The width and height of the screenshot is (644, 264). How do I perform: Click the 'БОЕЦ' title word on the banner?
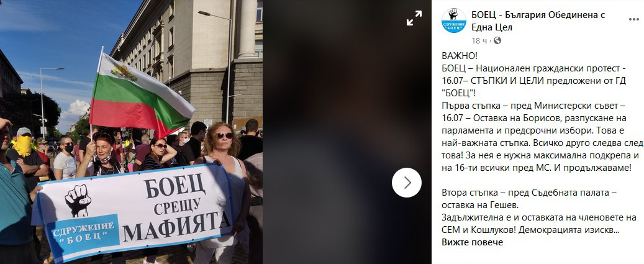click(174, 186)
